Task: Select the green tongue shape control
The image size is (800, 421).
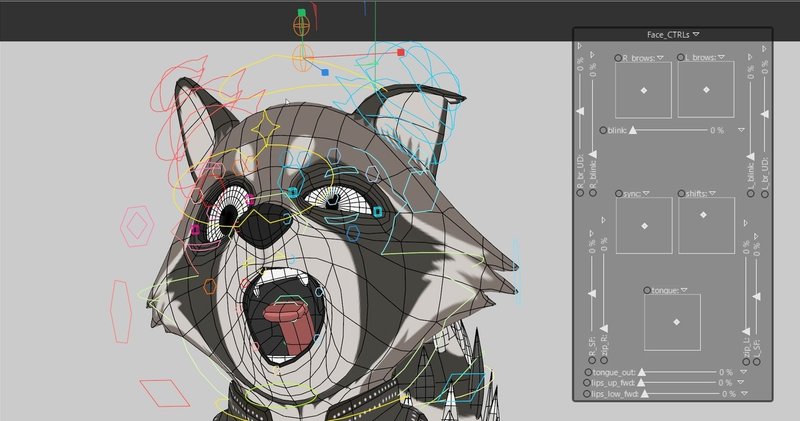Action: (x=289, y=302)
